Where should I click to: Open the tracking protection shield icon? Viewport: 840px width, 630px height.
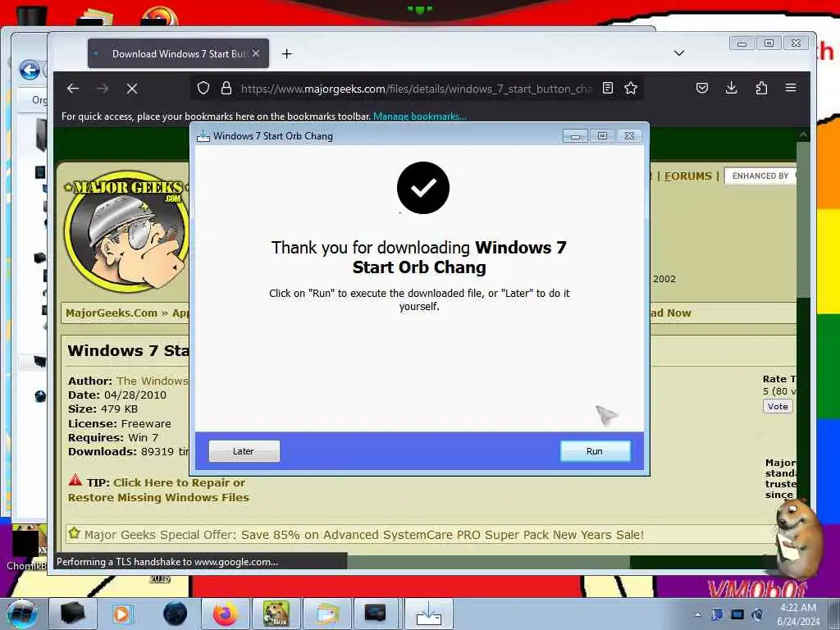[203, 88]
